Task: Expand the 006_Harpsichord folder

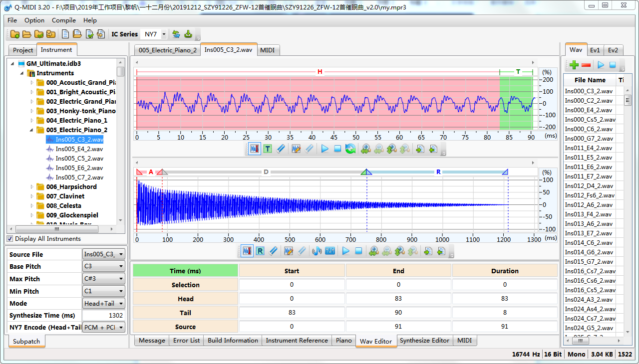Action: [x=32, y=187]
